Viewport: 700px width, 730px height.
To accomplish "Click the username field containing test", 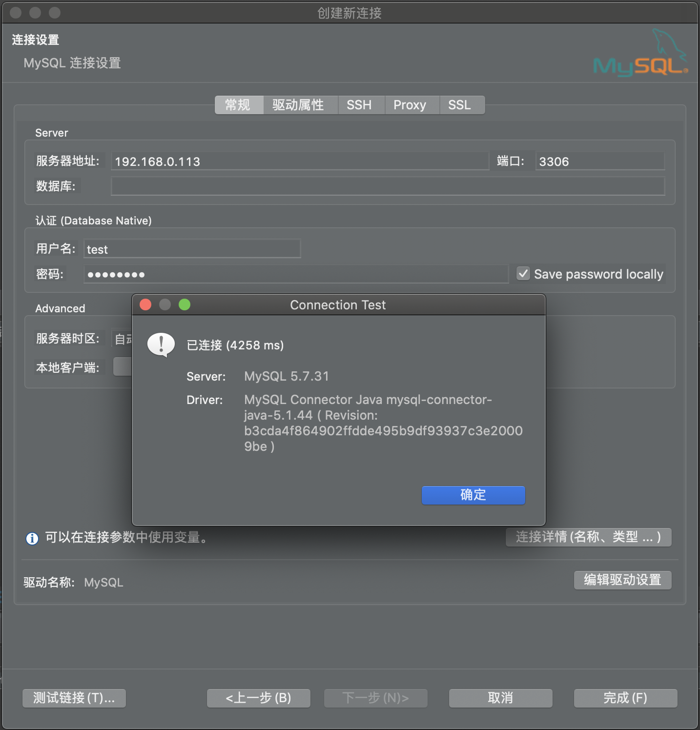I will [192, 249].
